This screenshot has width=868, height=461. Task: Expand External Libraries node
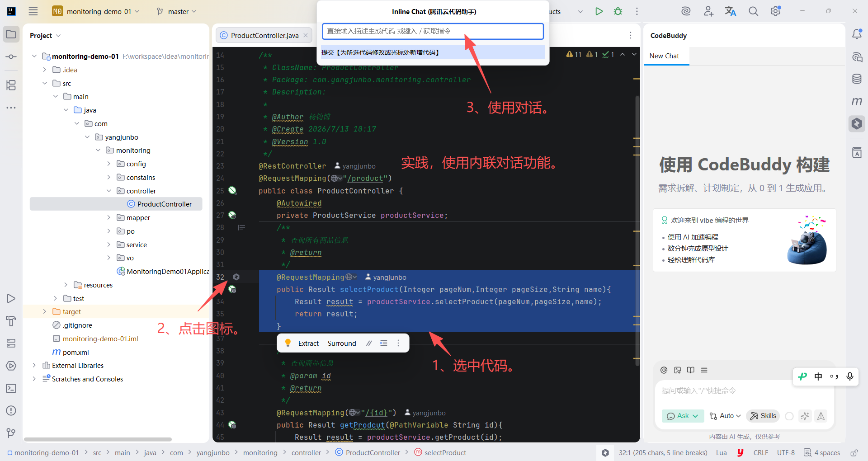[34, 365]
